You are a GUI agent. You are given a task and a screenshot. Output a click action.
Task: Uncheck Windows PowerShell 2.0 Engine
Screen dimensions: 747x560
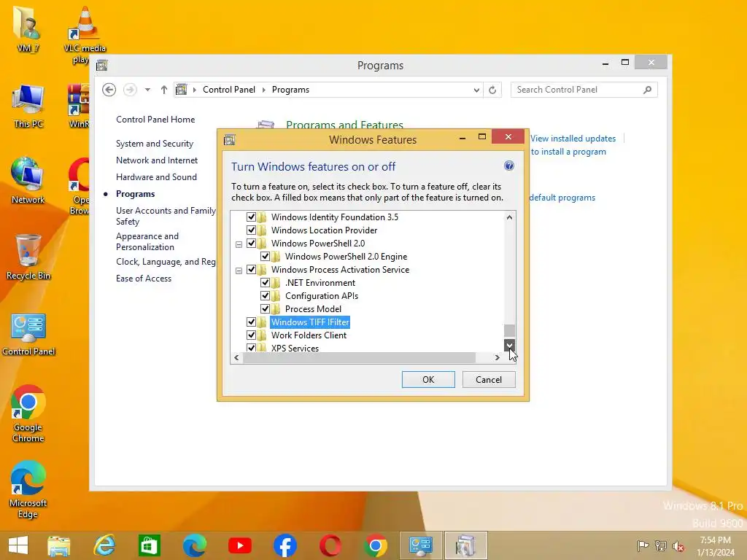pos(265,256)
